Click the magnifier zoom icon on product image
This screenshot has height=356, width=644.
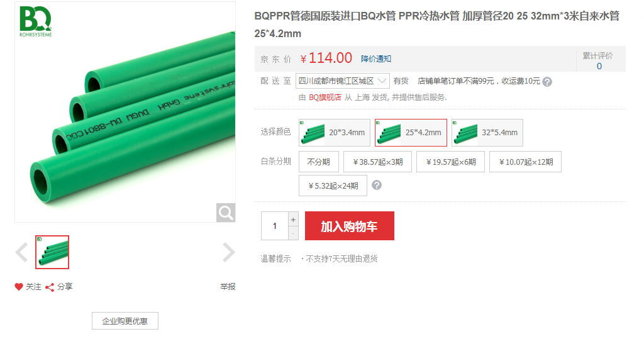pyautogui.click(x=226, y=213)
